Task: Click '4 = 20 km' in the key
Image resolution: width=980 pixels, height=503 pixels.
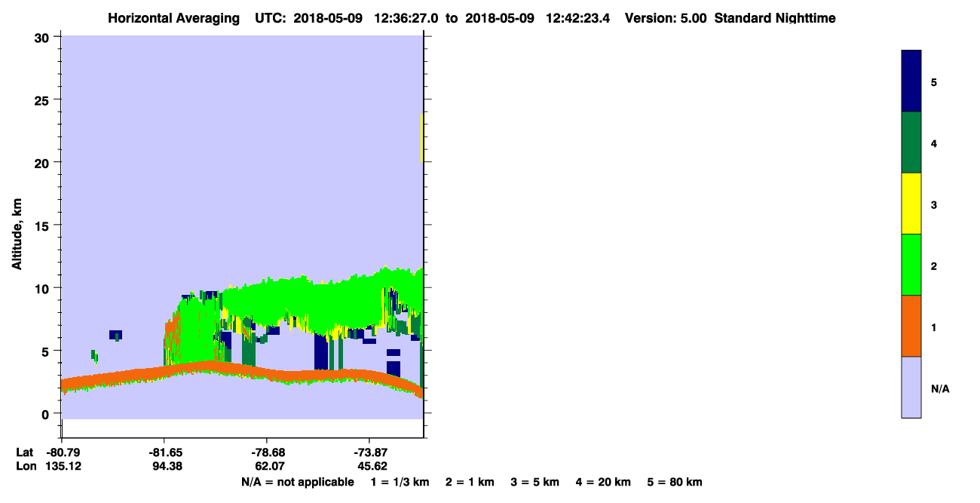Action: click(604, 482)
